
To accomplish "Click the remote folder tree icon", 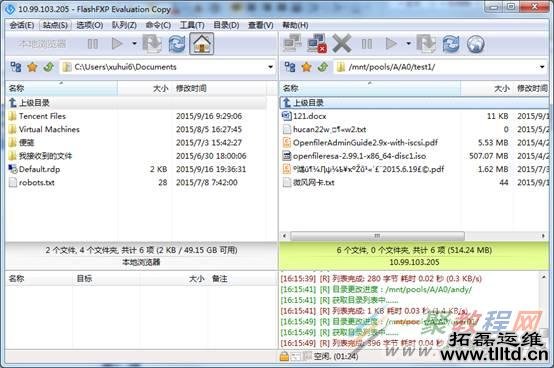I will (290, 67).
